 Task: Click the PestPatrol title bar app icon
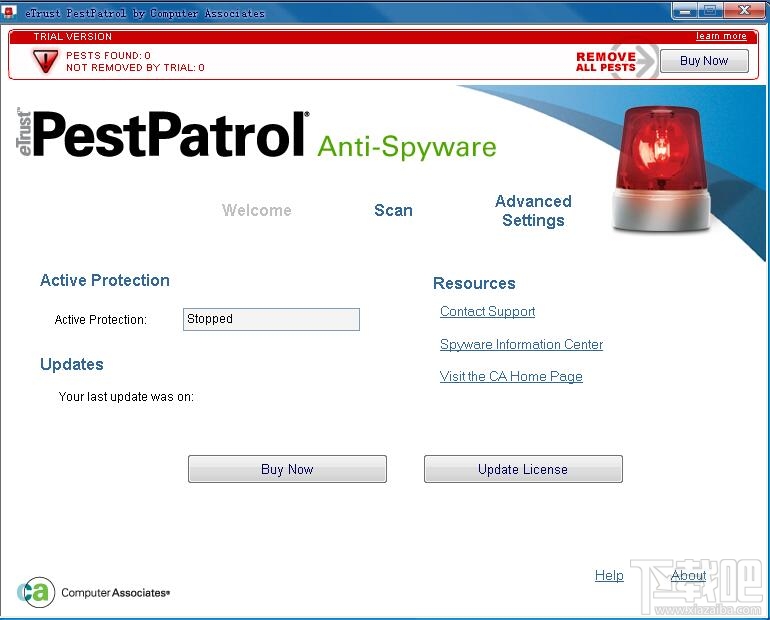point(9,12)
